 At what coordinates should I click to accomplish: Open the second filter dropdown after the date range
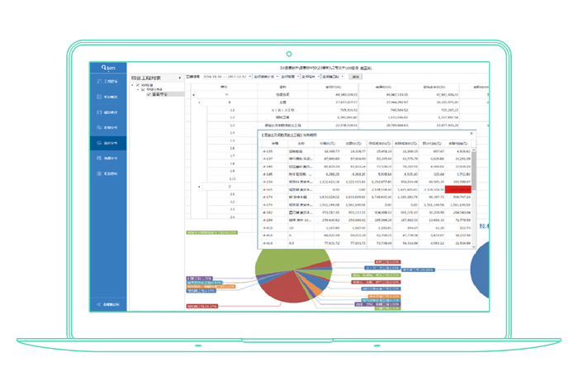click(290, 77)
